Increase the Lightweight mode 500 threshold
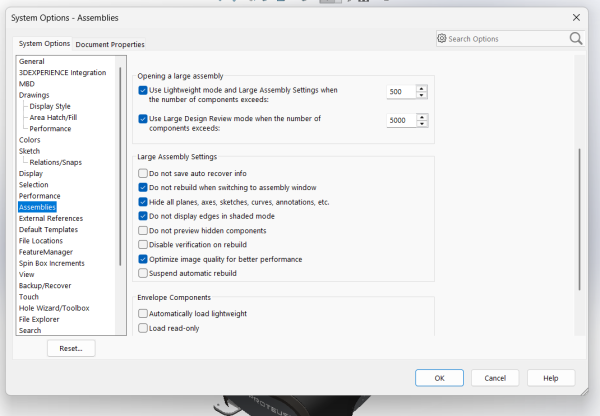Viewport: 600px width, 416px height. pos(422,88)
